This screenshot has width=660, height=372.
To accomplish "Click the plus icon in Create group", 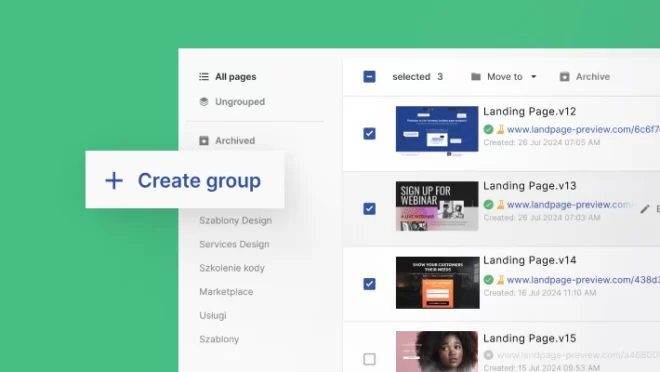I will coord(114,181).
